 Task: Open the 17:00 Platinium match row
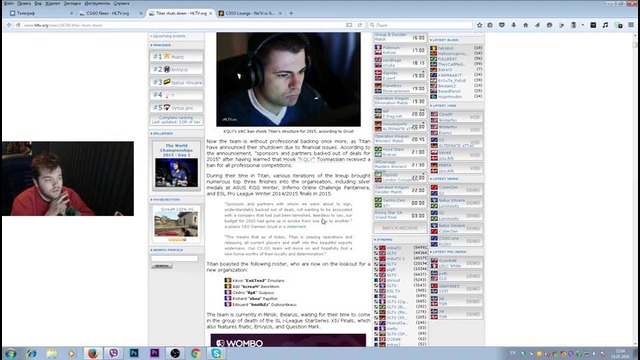(400, 50)
